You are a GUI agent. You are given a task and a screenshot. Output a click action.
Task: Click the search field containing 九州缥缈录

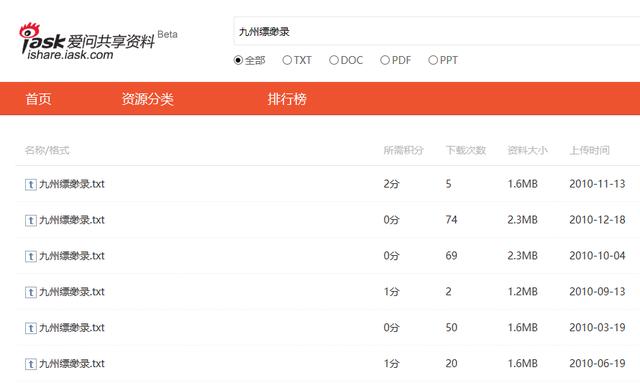click(x=437, y=31)
